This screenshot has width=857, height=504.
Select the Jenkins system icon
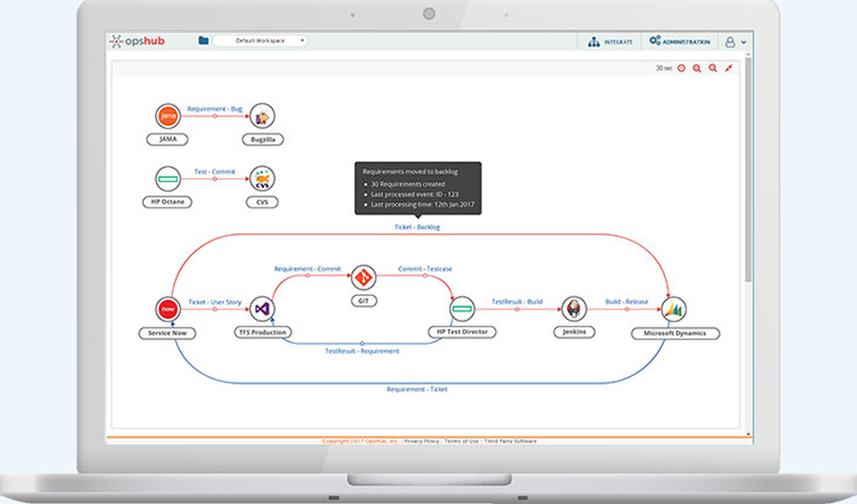[x=574, y=309]
